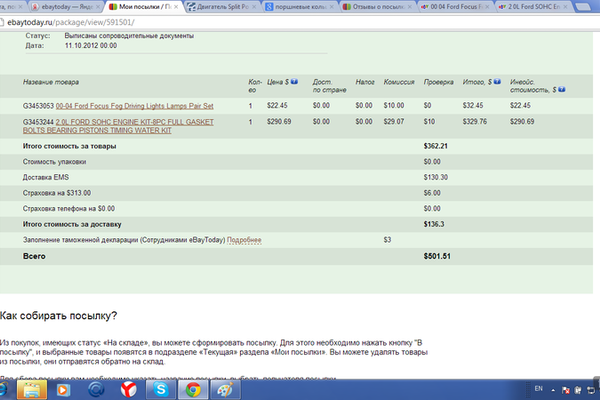The height and width of the screenshot is (400, 600).
Task: Click the Всего label
Action: (x=34, y=256)
